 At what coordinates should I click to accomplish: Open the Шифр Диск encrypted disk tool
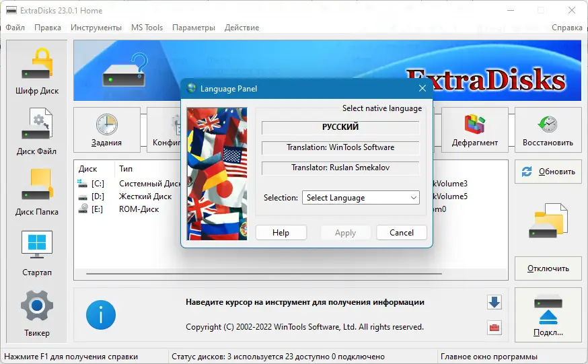tap(37, 71)
